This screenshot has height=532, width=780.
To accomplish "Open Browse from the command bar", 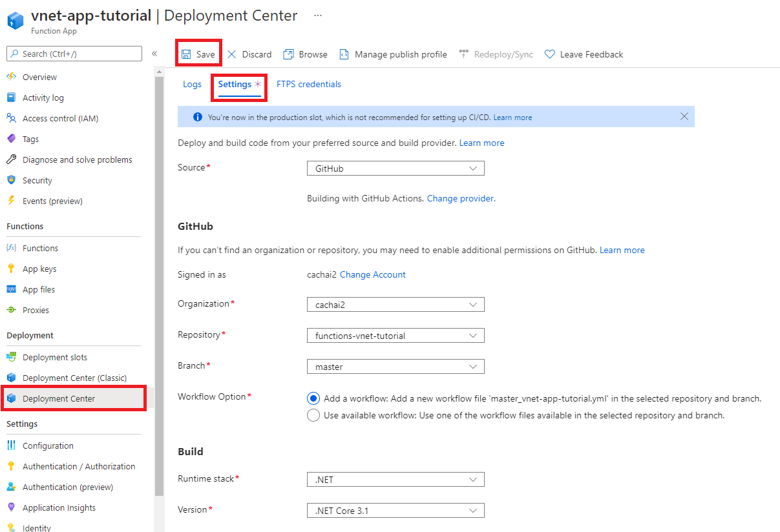I will 304,54.
